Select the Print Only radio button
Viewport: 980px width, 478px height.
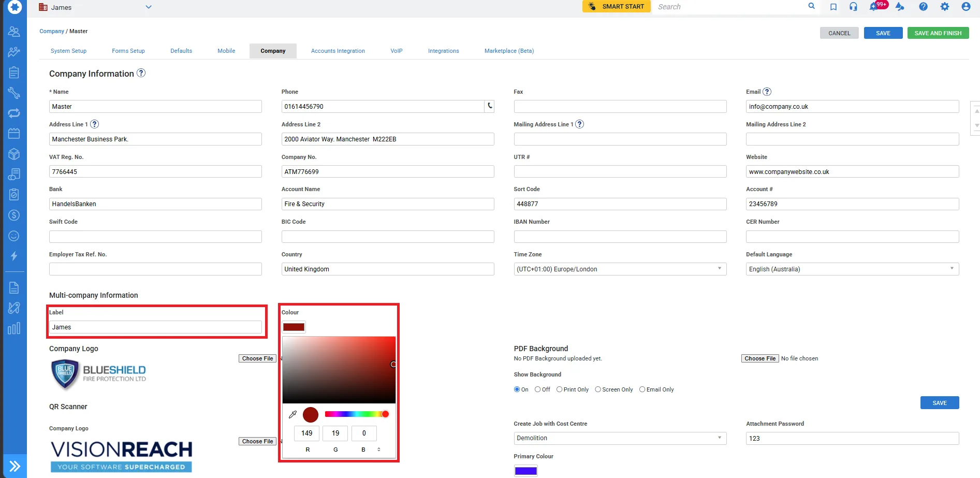[559, 389]
